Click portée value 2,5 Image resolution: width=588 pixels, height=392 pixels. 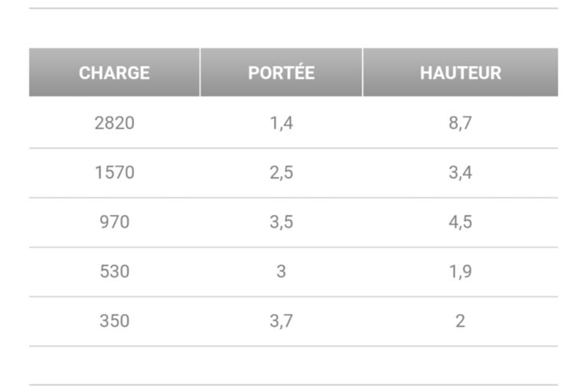click(x=281, y=172)
